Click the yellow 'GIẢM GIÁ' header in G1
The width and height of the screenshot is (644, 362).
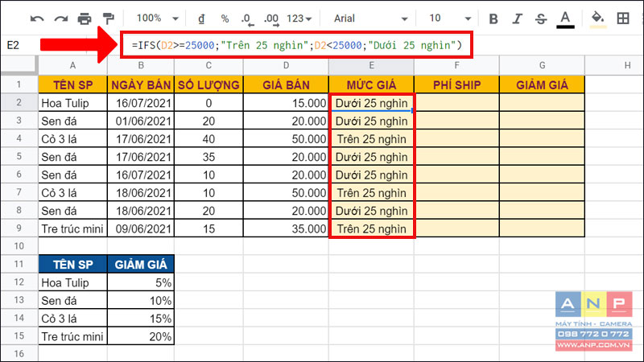(x=542, y=85)
